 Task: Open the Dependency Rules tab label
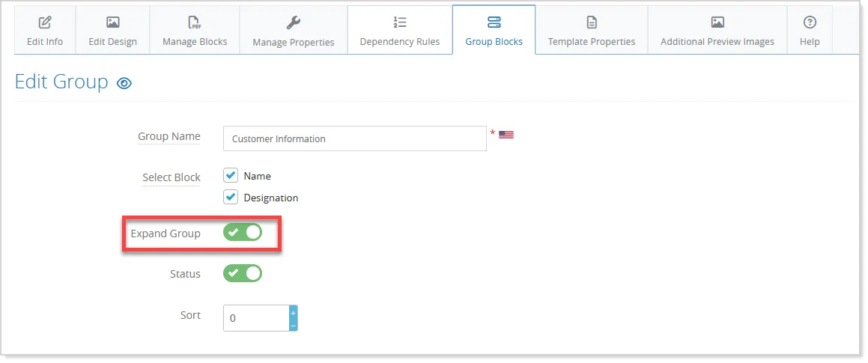tap(400, 41)
